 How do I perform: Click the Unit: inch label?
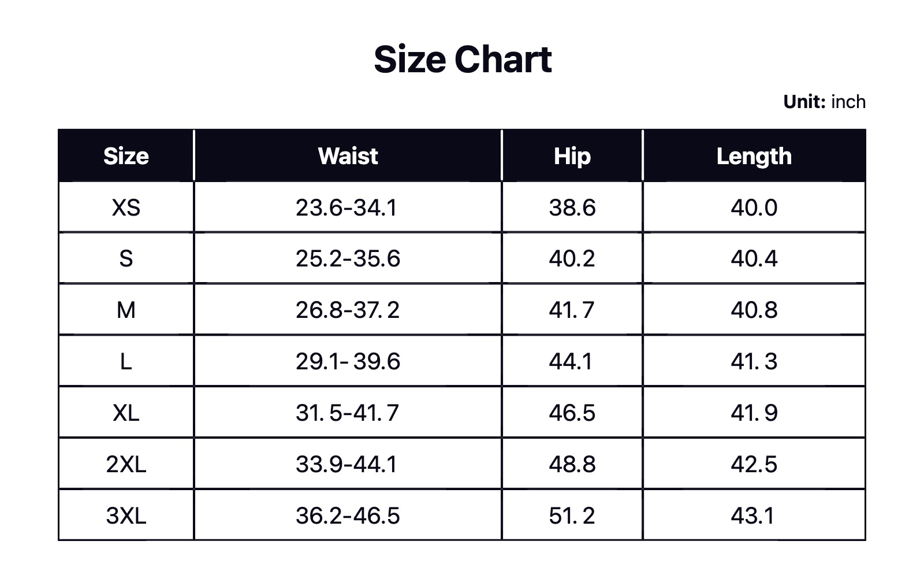(x=824, y=102)
